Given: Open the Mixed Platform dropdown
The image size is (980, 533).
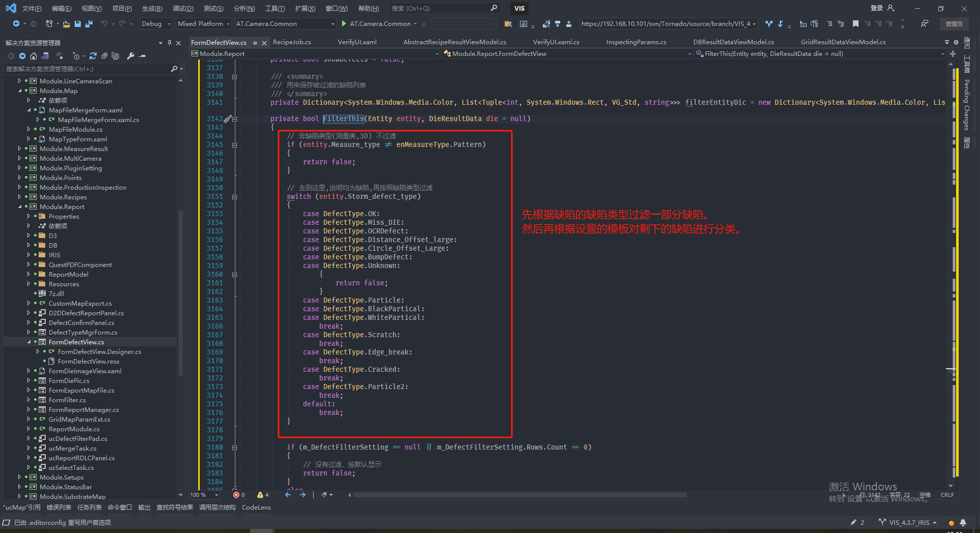Looking at the screenshot, I should point(203,24).
